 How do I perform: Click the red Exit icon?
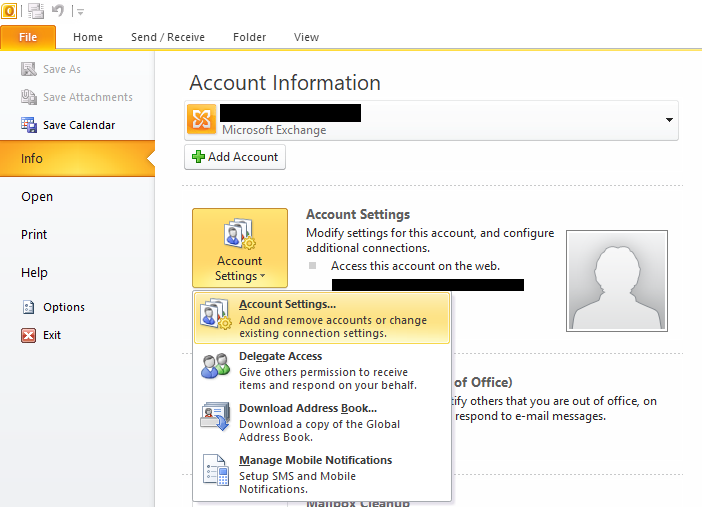(x=28, y=335)
